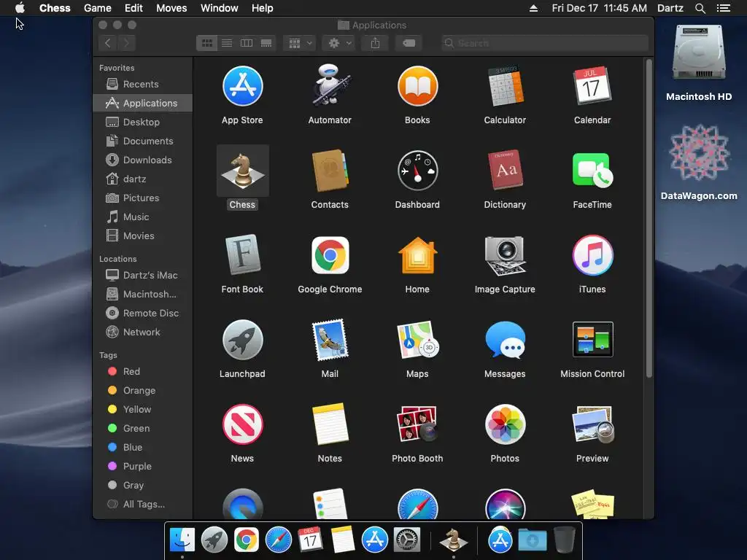Click the Preview app icon
The image size is (747, 560).
coord(592,424)
